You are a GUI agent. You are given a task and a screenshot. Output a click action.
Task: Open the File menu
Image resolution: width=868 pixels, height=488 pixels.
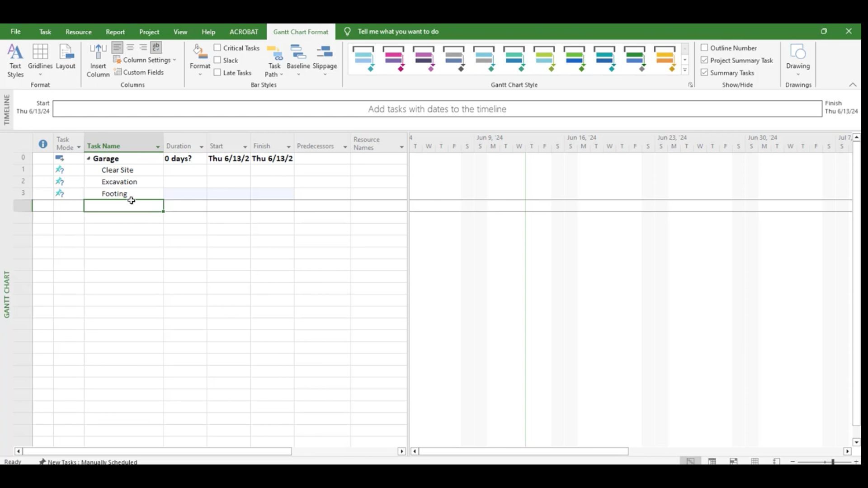point(15,32)
